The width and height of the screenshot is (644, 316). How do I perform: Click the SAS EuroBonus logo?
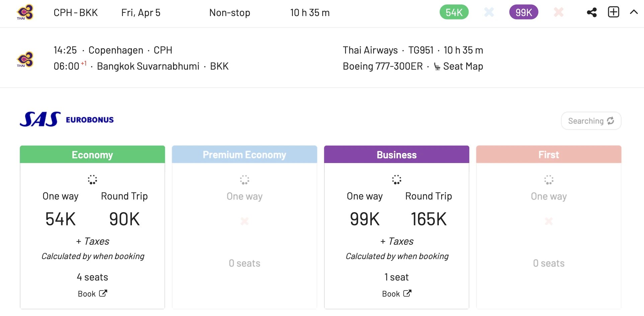point(67,119)
